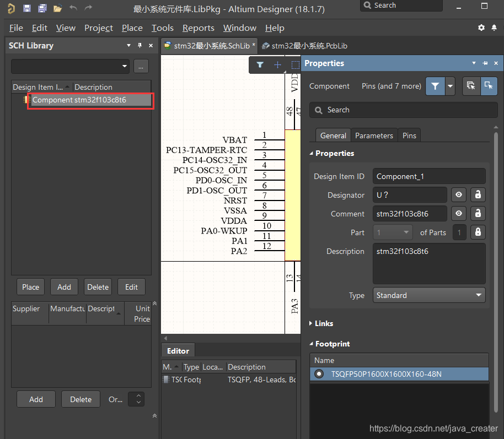This screenshot has width=504, height=439.
Task: Click the Place button in SCH Library
Action: pos(30,287)
